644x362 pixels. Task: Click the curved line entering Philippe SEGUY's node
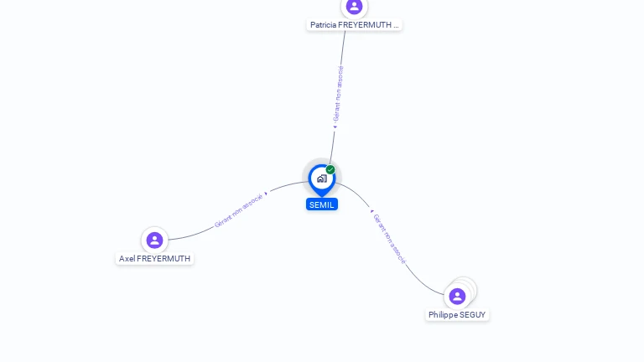tap(423, 283)
